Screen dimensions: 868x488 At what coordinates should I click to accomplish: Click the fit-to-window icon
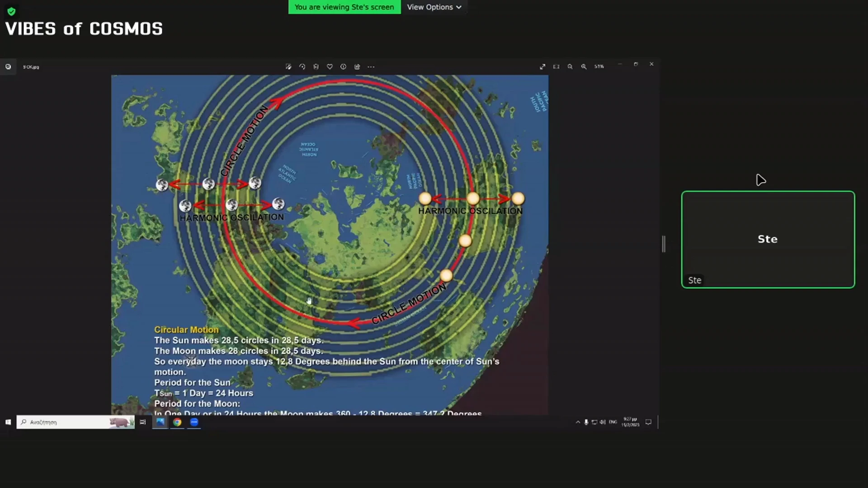[556, 67]
